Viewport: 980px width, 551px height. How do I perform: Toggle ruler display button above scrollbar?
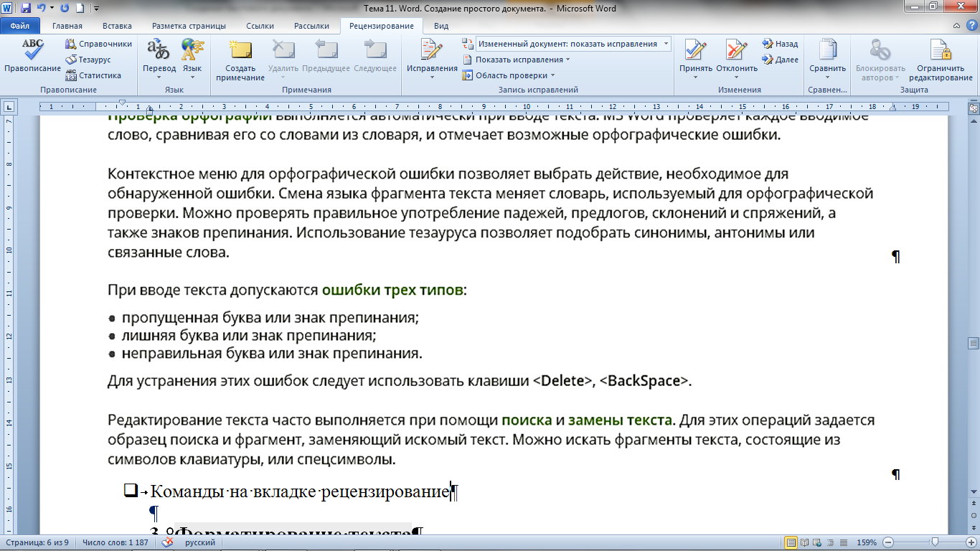pos(974,108)
